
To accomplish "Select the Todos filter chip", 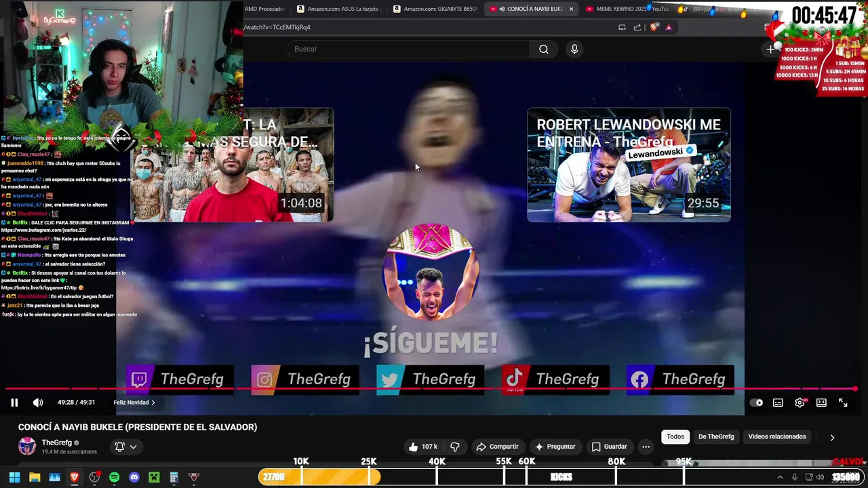I will 675,436.
